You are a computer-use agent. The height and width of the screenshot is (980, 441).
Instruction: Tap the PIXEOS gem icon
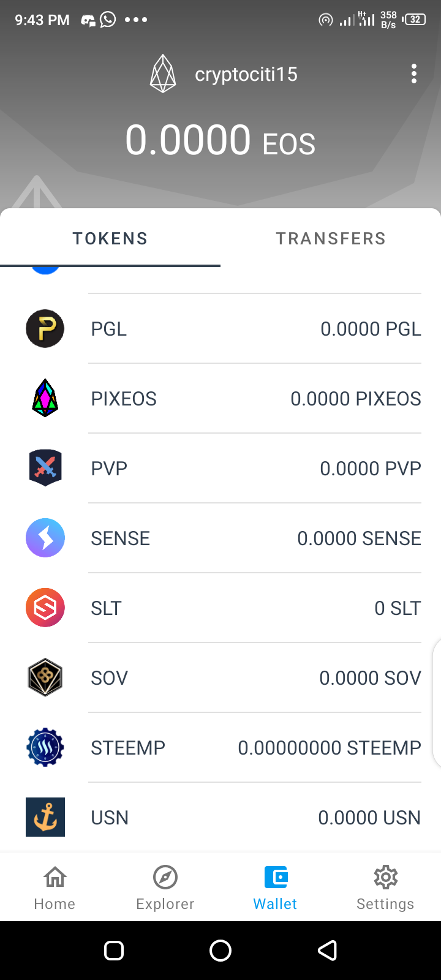(45, 399)
